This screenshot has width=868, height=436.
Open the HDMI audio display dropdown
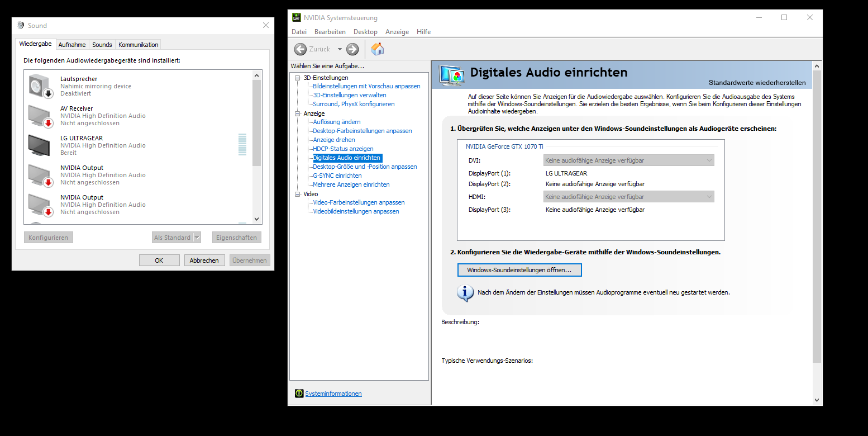(629, 197)
